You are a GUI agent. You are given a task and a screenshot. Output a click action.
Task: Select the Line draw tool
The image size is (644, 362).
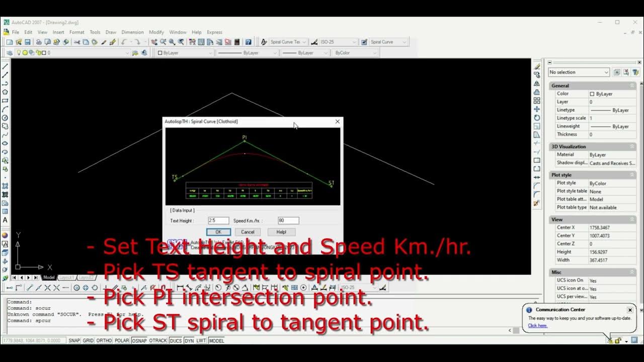[x=5, y=66]
